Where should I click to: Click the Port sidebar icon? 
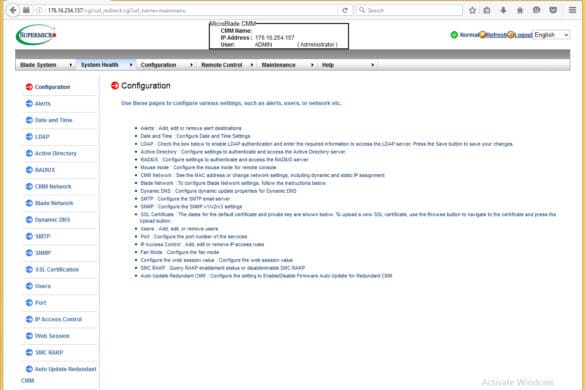(29, 303)
